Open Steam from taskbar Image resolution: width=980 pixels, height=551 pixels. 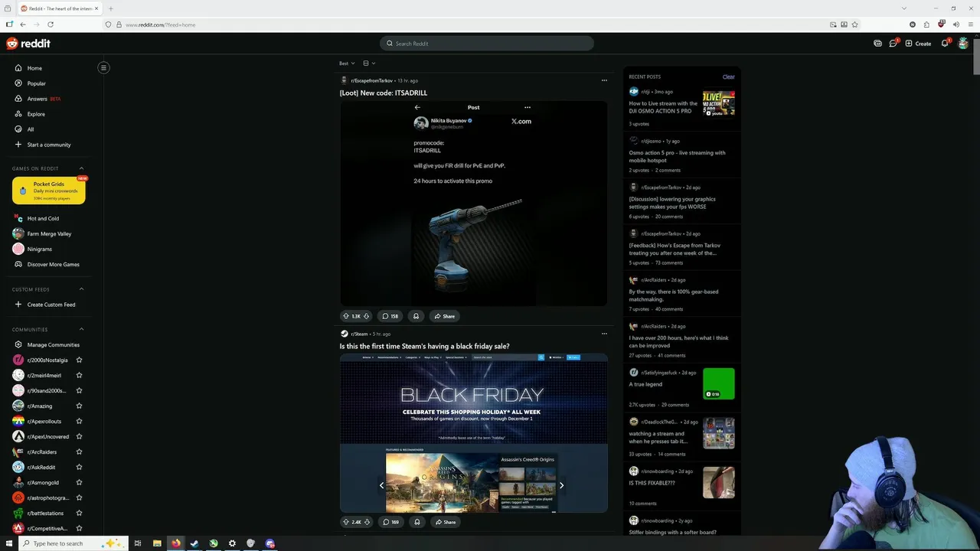194,543
